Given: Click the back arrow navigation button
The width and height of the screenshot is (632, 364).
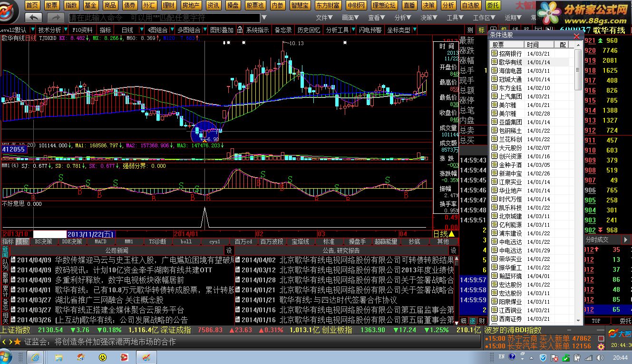Looking at the screenshot, I should [33, 18].
